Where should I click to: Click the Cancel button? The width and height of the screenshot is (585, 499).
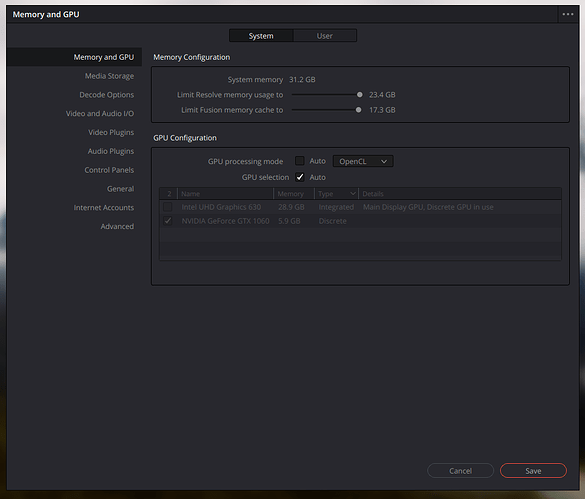pyautogui.click(x=460, y=471)
